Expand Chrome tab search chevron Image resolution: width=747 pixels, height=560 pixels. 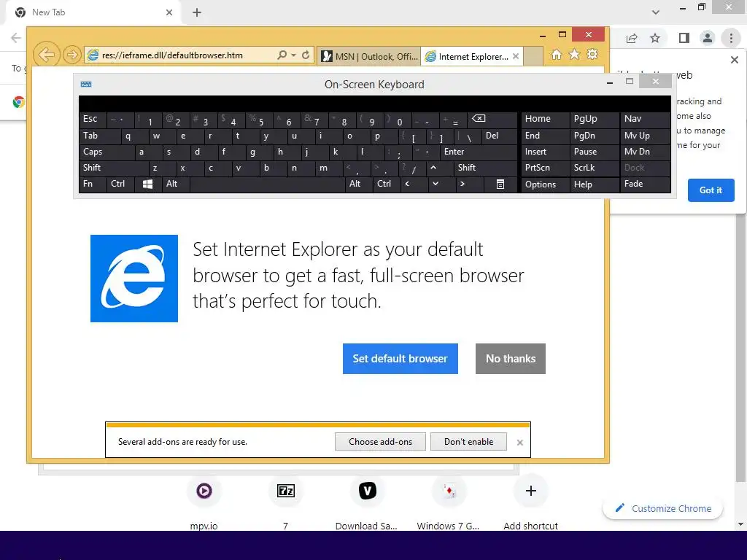[x=656, y=12]
